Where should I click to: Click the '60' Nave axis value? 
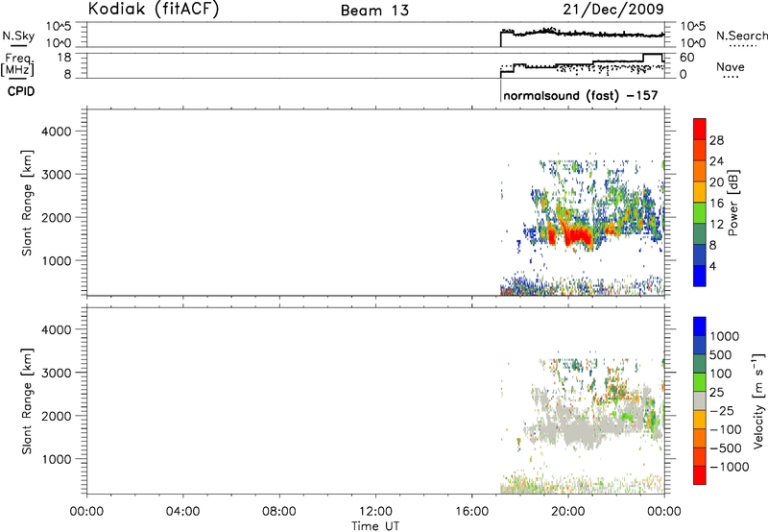click(x=686, y=58)
